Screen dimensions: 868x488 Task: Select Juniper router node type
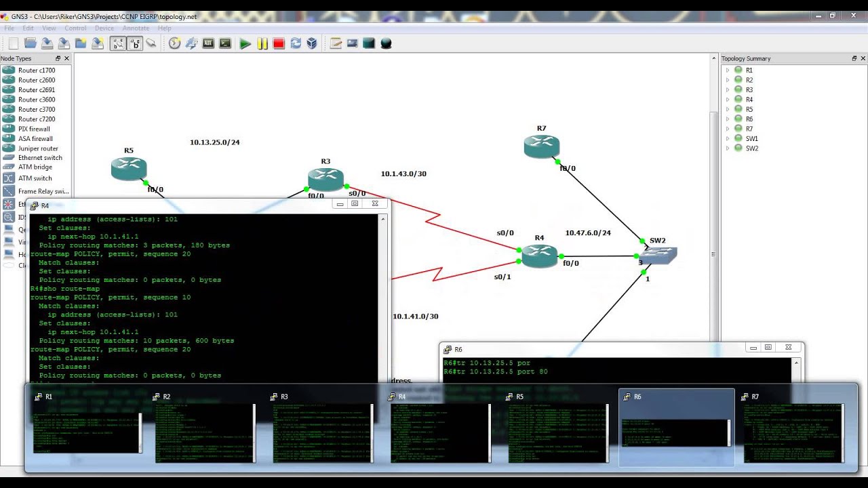coord(38,148)
